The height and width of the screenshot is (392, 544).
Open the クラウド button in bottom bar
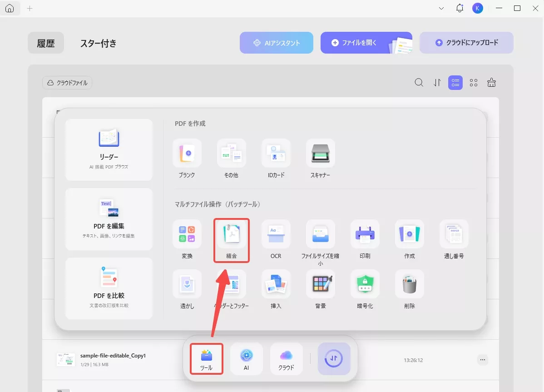pyautogui.click(x=286, y=359)
